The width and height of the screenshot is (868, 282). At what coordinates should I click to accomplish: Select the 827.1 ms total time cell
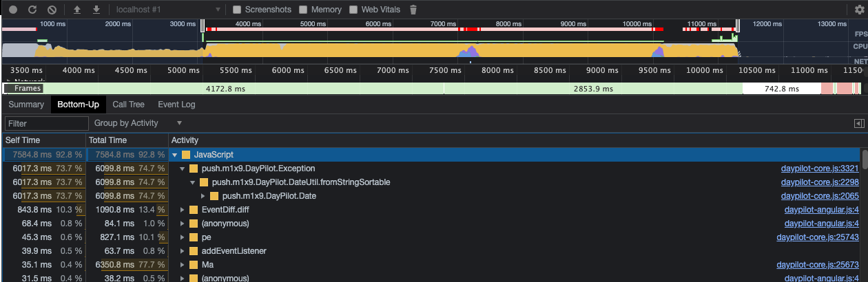coord(126,237)
